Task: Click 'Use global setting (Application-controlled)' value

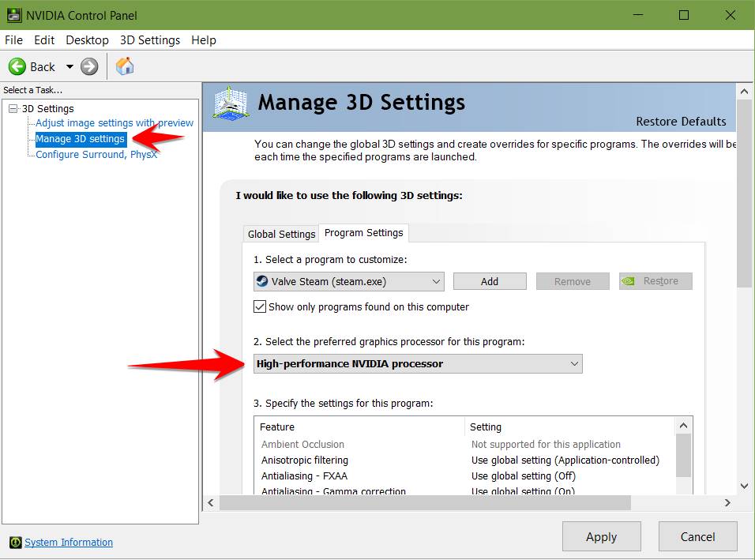Action: 565,460
